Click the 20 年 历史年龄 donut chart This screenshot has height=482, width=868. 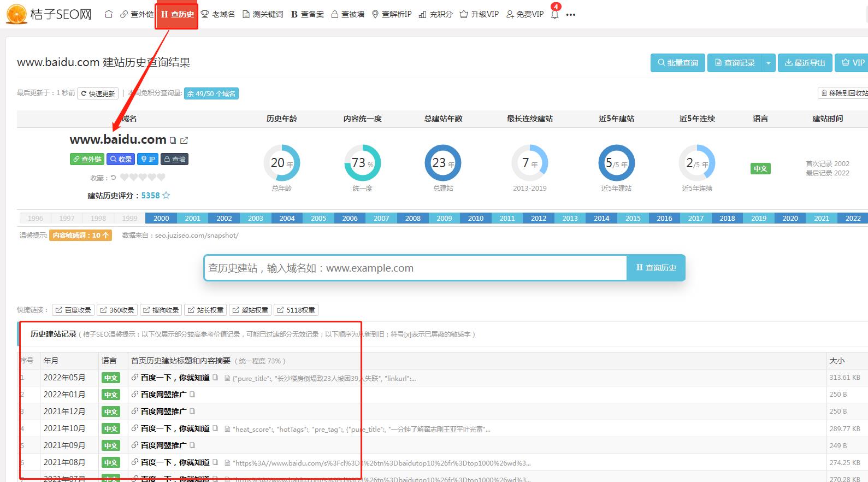(x=282, y=163)
